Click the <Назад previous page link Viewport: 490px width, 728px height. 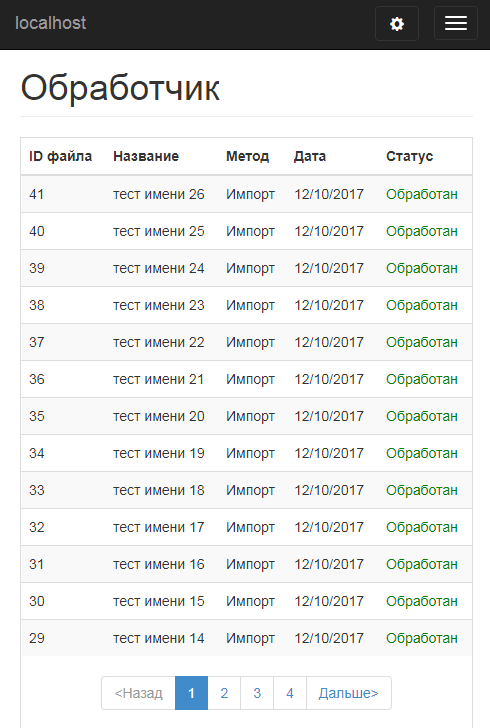138,693
